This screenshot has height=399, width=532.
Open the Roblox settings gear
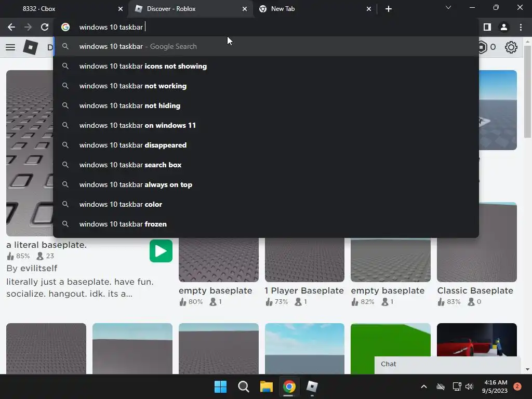(511, 47)
